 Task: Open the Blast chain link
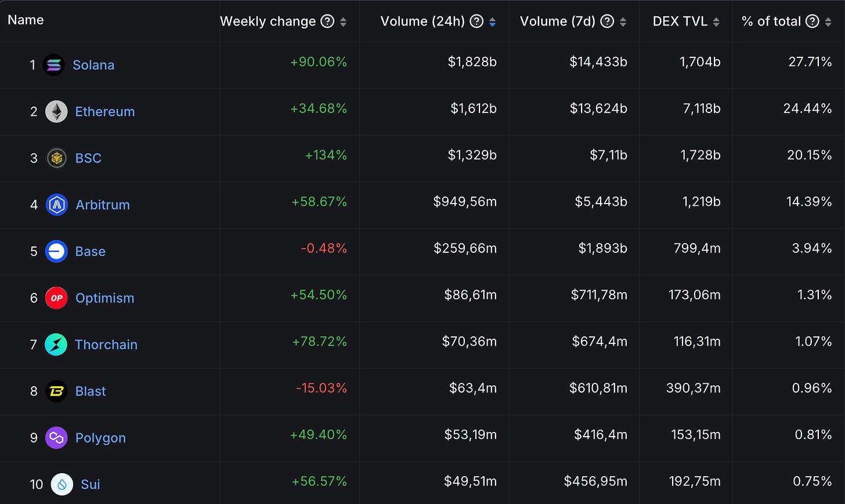coord(91,391)
